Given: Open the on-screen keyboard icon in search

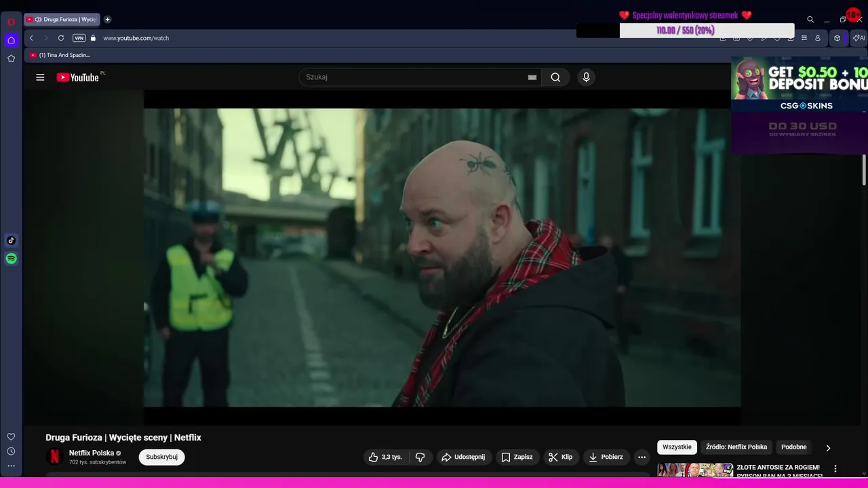Looking at the screenshot, I should 532,77.
